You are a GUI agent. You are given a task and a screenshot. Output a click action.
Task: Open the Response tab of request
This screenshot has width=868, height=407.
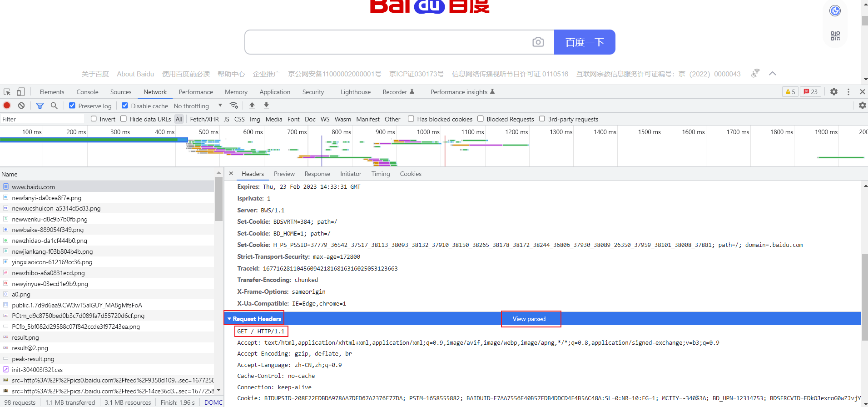point(317,174)
